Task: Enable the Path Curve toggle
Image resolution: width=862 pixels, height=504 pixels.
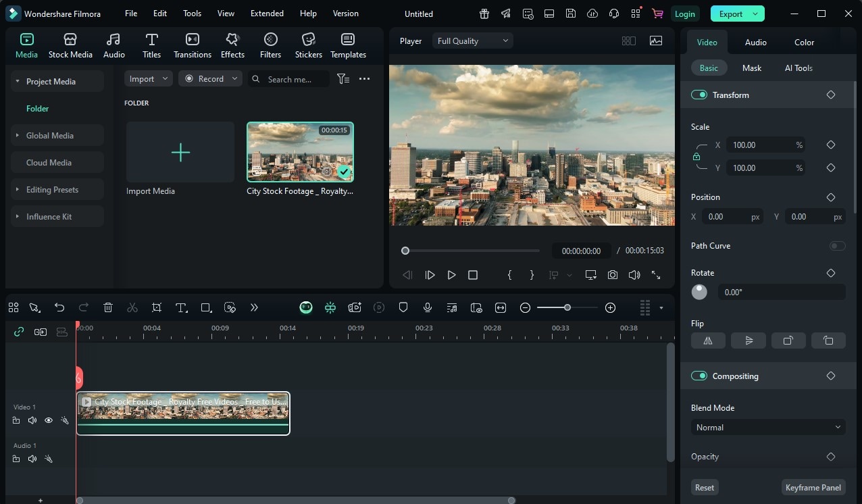Action: point(837,246)
